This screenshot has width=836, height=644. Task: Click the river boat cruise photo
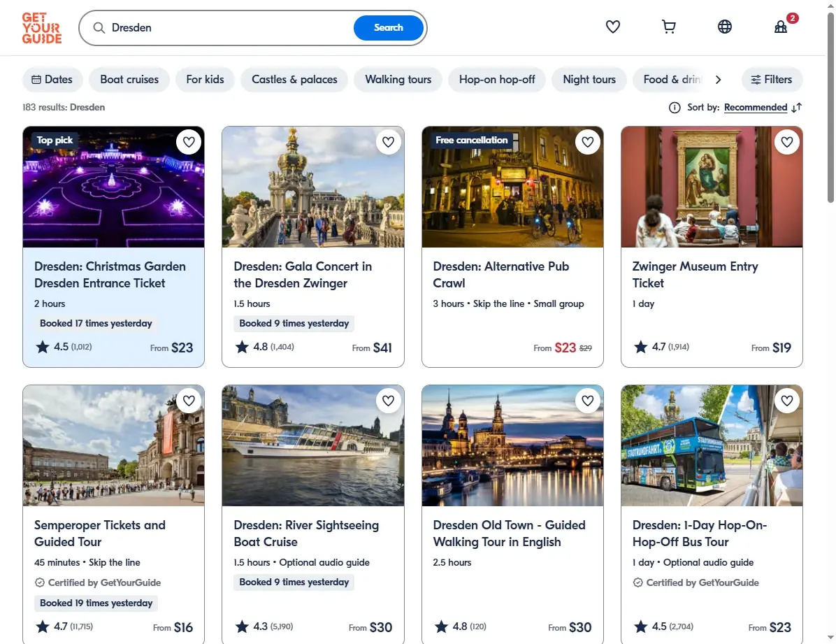click(313, 445)
